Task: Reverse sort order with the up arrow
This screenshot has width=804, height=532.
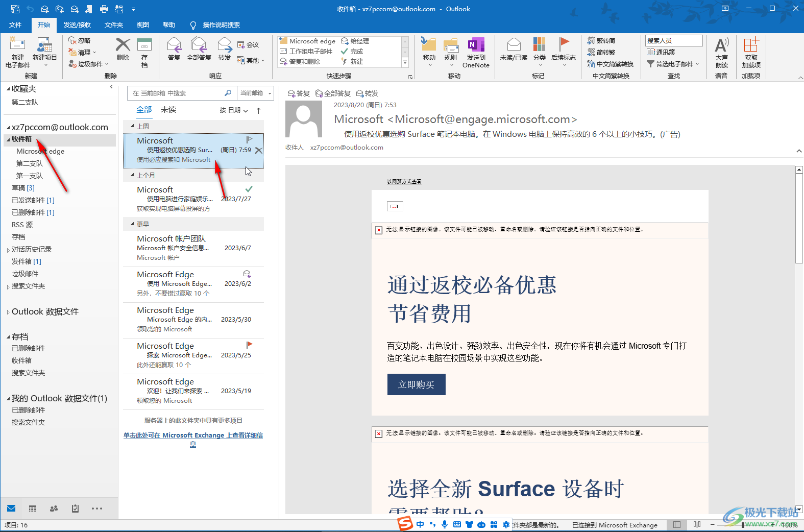Action: (258, 110)
